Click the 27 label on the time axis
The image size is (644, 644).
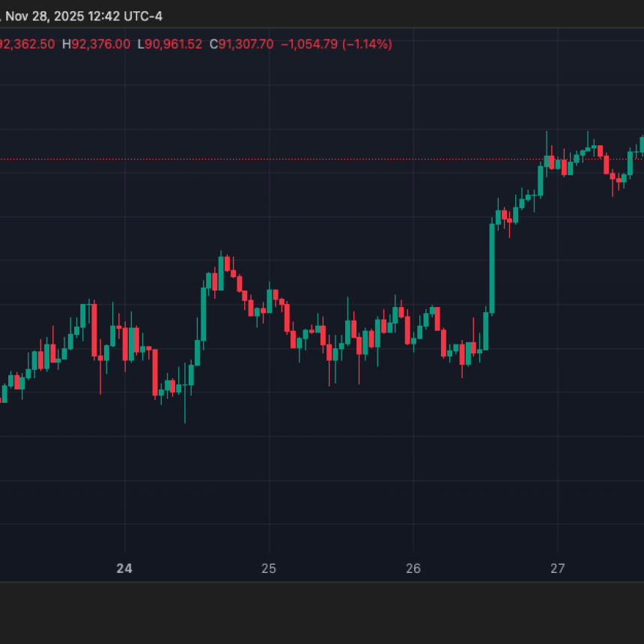click(x=557, y=568)
